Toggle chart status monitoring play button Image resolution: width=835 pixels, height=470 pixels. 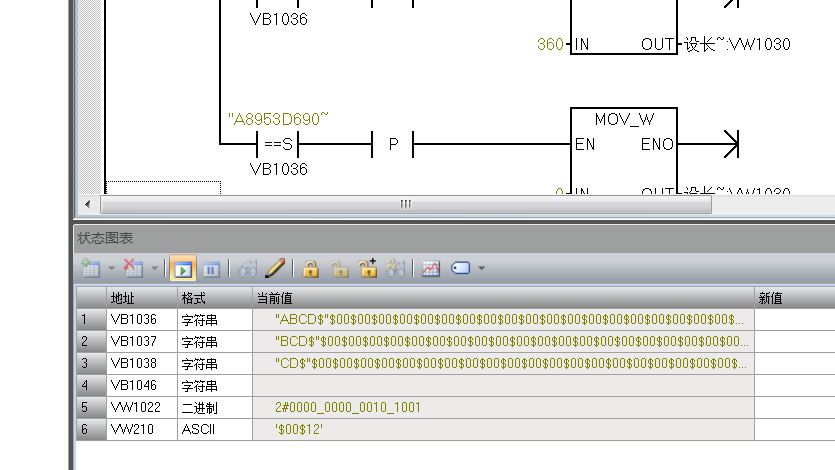[182, 269]
